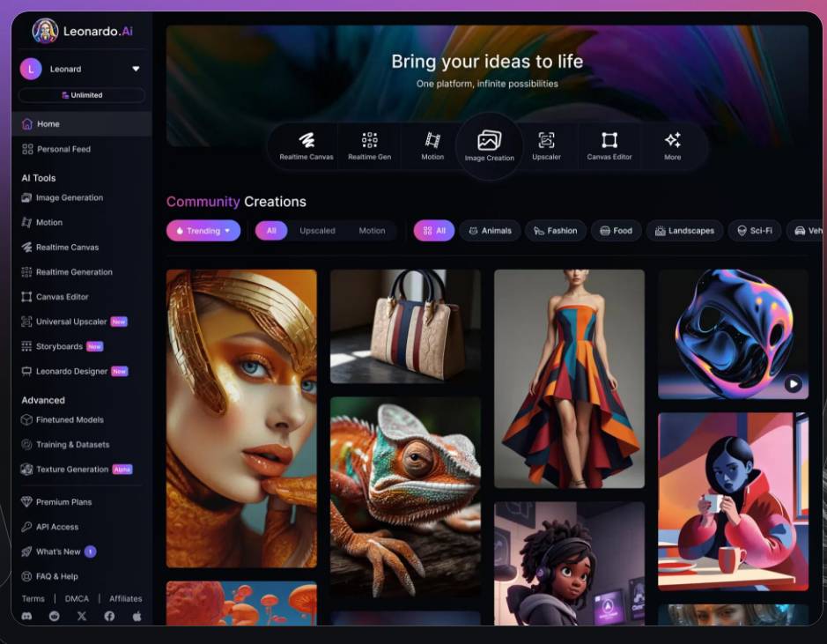Launch Image Creation in the banner toolbar
Screen dimensions: 827x644
pos(490,146)
